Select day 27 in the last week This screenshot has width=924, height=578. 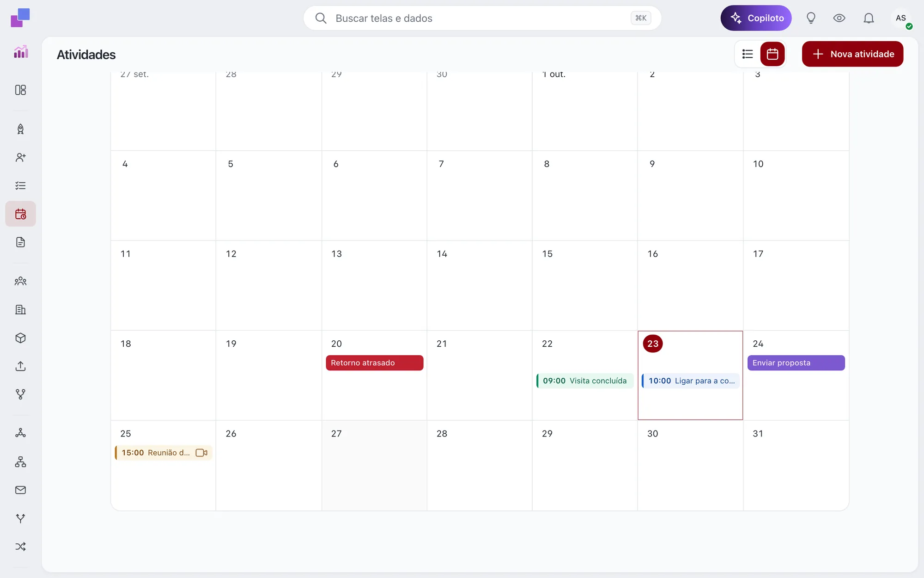click(x=336, y=434)
